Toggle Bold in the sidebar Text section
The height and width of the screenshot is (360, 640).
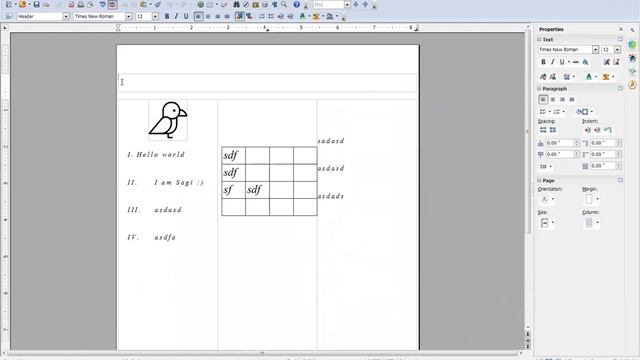coord(543,62)
